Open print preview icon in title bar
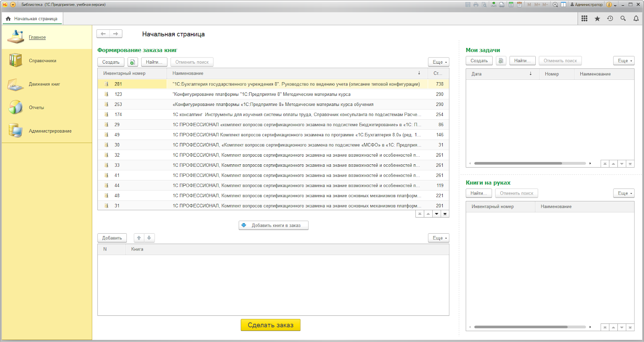Image resolution: width=644 pixels, height=342 pixels. point(484,4)
